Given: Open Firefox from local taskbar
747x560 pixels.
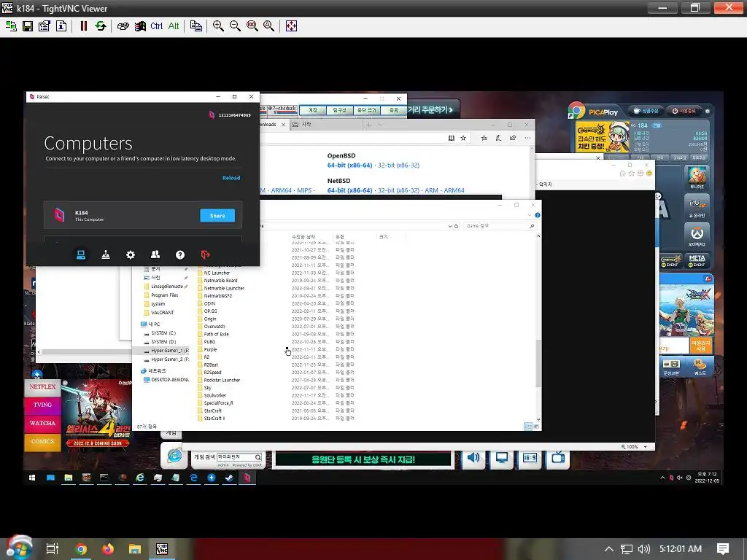Looking at the screenshot, I should 108,549.
